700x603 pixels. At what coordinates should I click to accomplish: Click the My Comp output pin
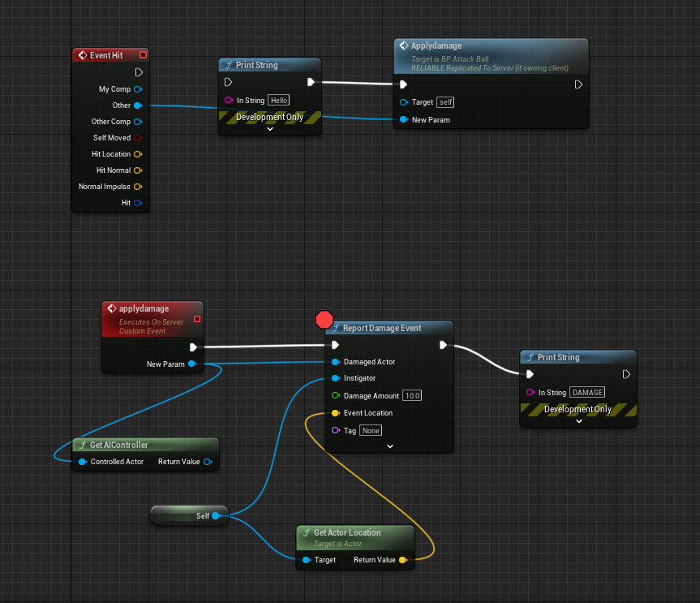tap(138, 89)
